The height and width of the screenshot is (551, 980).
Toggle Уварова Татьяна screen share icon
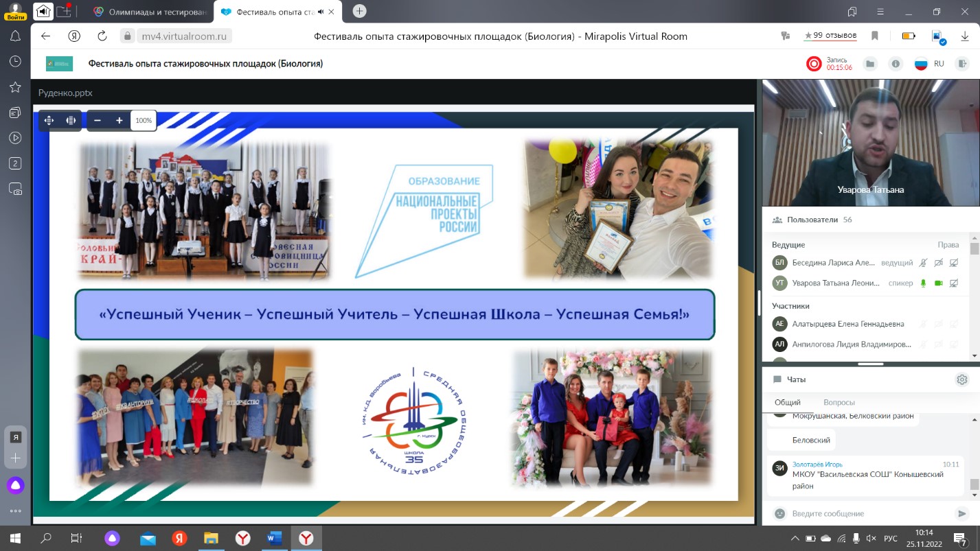954,283
